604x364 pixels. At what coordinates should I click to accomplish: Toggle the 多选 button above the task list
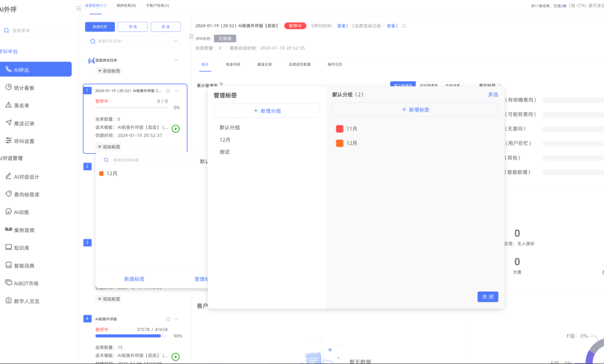pos(166,27)
